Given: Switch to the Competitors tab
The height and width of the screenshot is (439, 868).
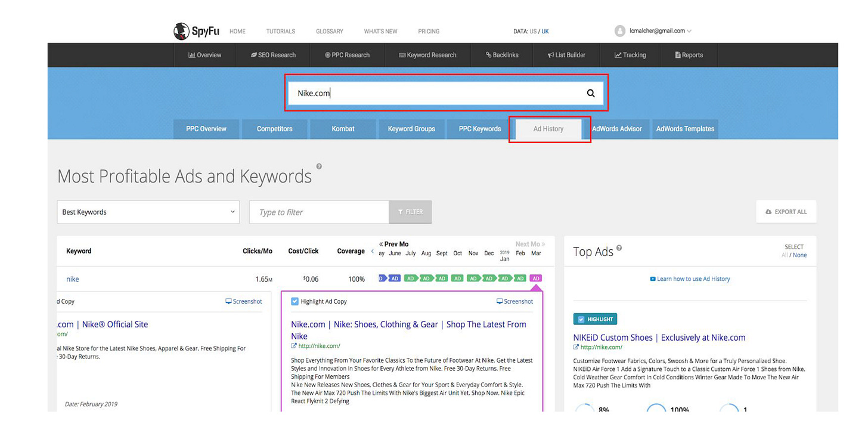Looking at the screenshot, I should [275, 129].
